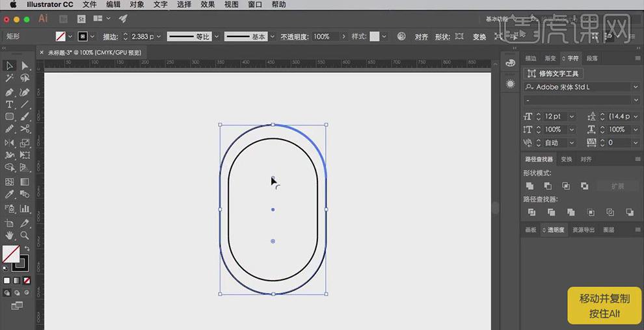Select the Type tool
The height and width of the screenshot is (330, 644).
(10, 104)
